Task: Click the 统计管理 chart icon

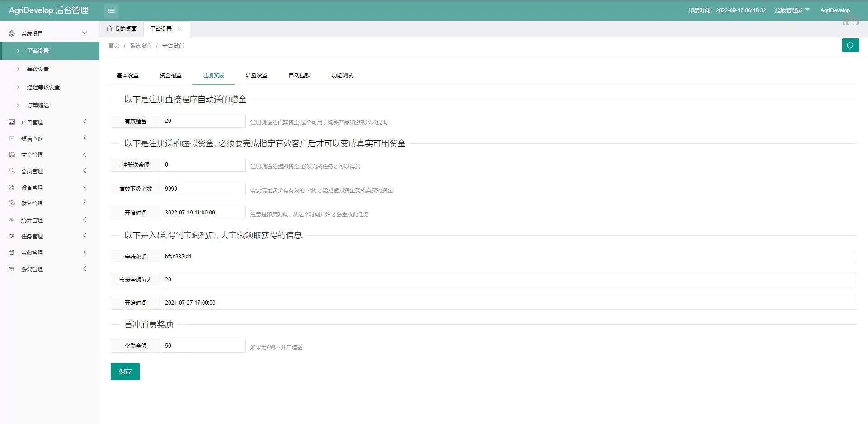Action: 12,220
